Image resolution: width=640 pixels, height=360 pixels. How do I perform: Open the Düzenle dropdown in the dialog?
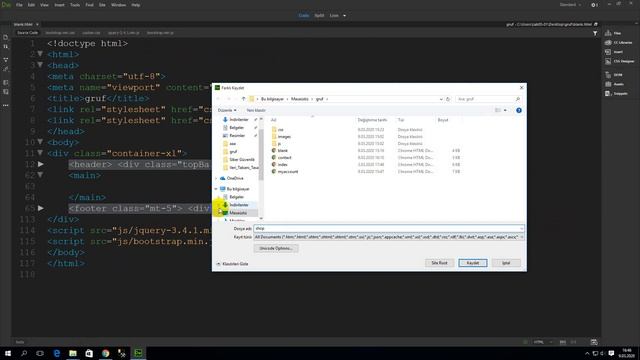pos(227,110)
